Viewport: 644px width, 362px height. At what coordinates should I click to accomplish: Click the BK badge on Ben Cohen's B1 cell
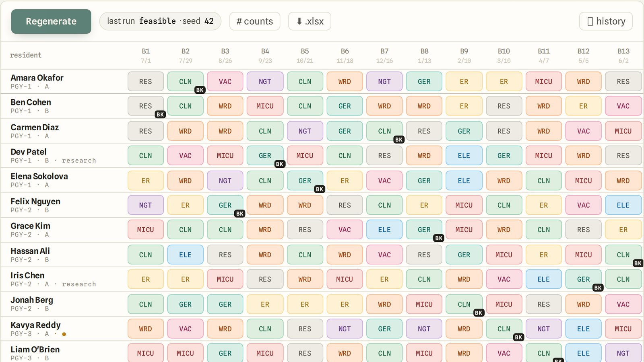click(x=160, y=115)
